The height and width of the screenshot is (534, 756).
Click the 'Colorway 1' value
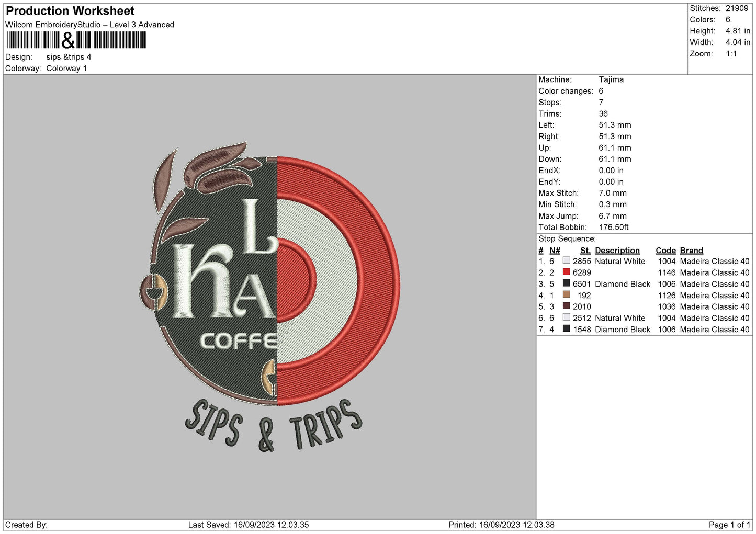(x=66, y=69)
